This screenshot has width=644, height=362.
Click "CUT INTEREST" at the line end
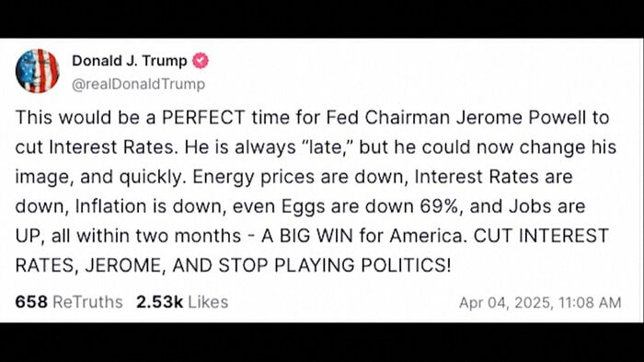(541, 236)
